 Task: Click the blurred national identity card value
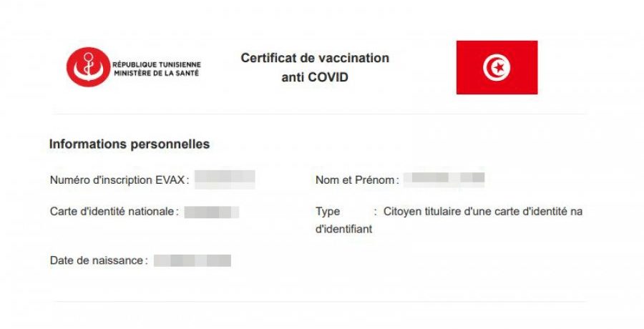[x=211, y=212]
